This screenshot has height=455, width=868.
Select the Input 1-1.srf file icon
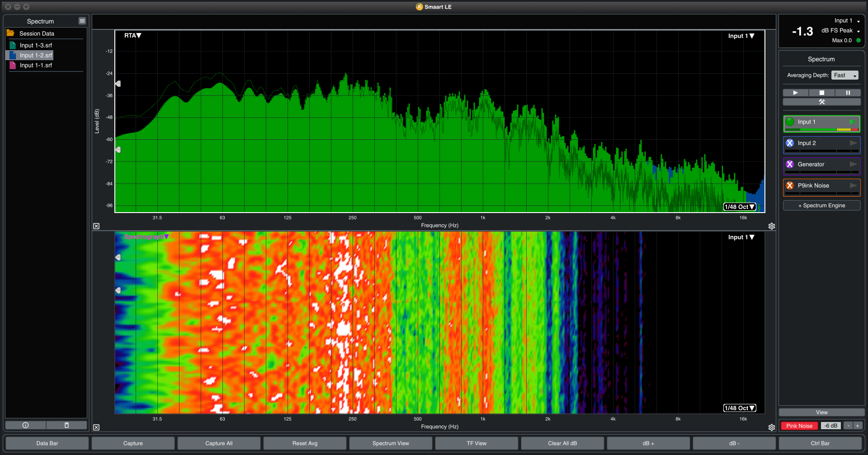click(13, 65)
